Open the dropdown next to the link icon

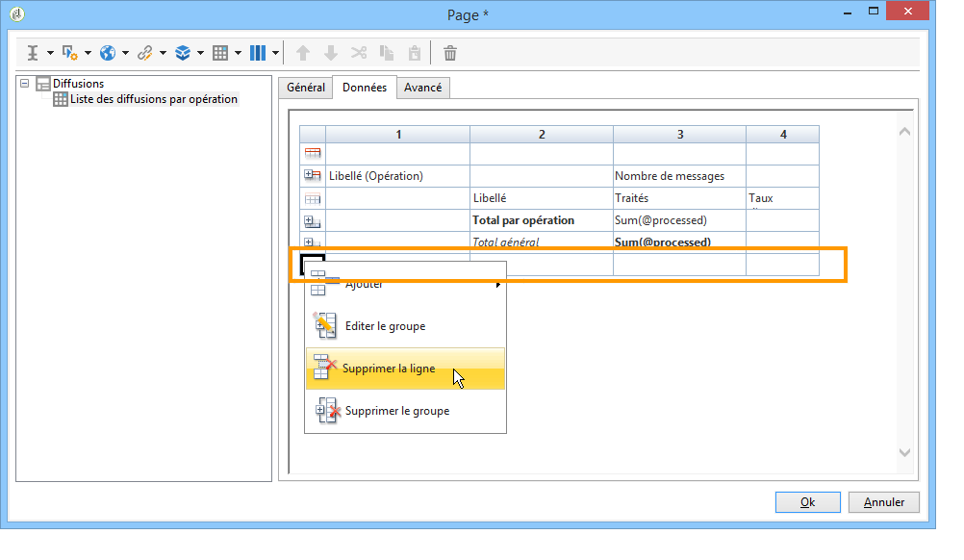click(163, 54)
